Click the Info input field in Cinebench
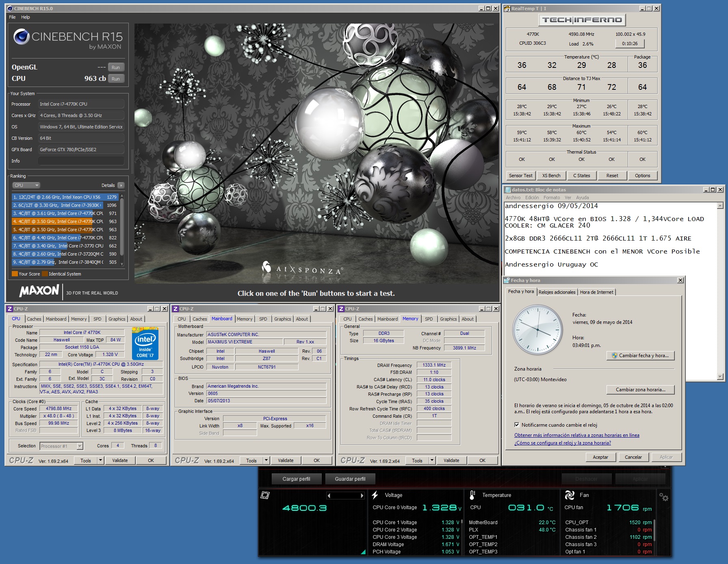 tap(81, 161)
